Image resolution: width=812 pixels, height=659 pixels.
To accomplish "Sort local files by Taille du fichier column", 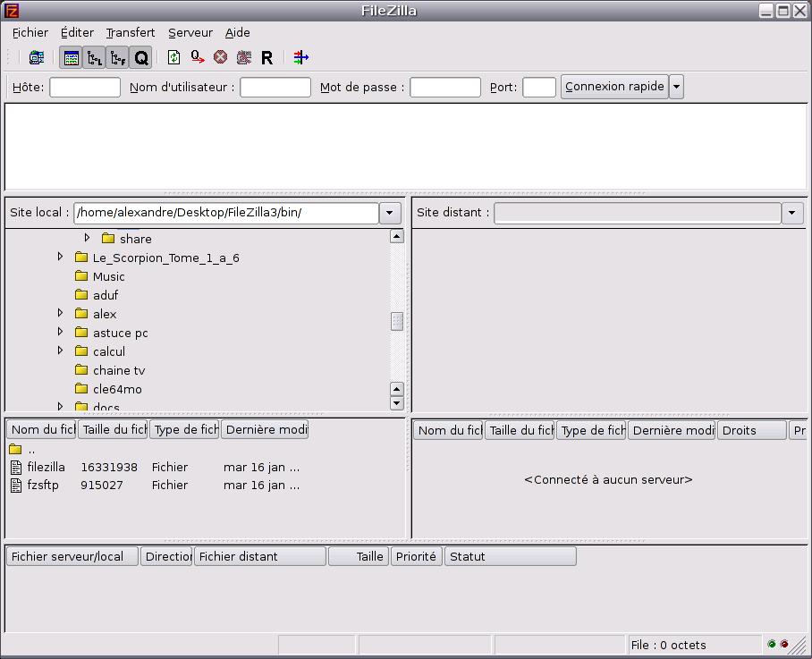I will tap(113, 430).
